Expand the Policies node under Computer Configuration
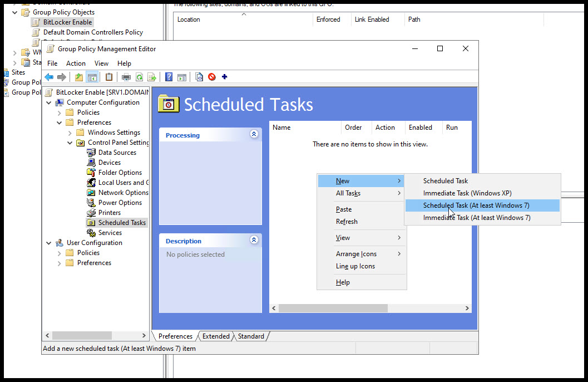Image resolution: width=588 pixels, height=382 pixels. [58, 112]
